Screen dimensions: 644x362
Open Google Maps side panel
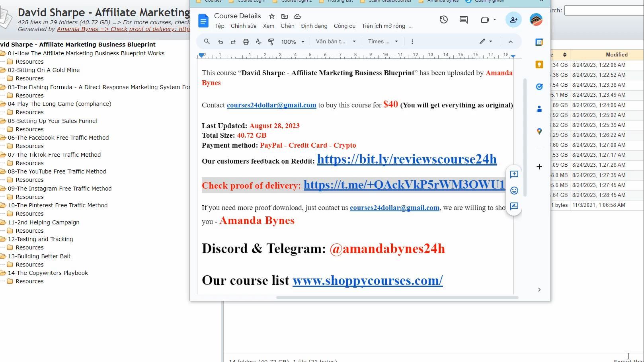pyautogui.click(x=539, y=131)
